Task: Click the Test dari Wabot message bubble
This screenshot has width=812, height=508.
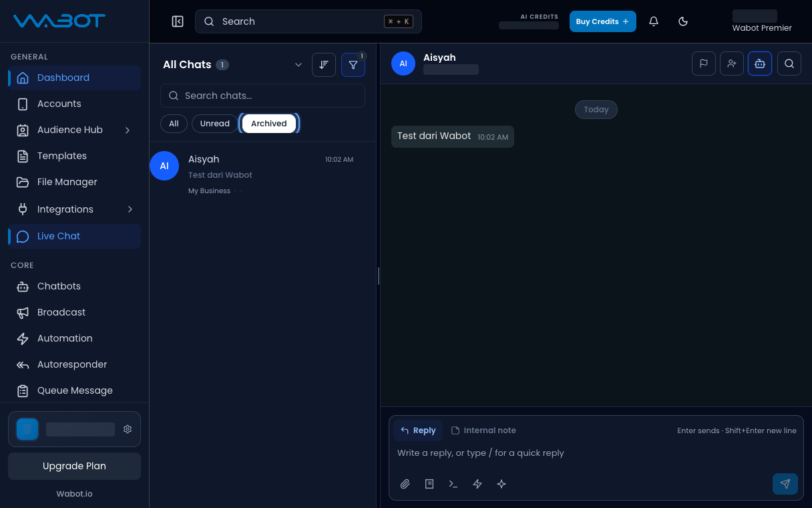Action: (453, 136)
